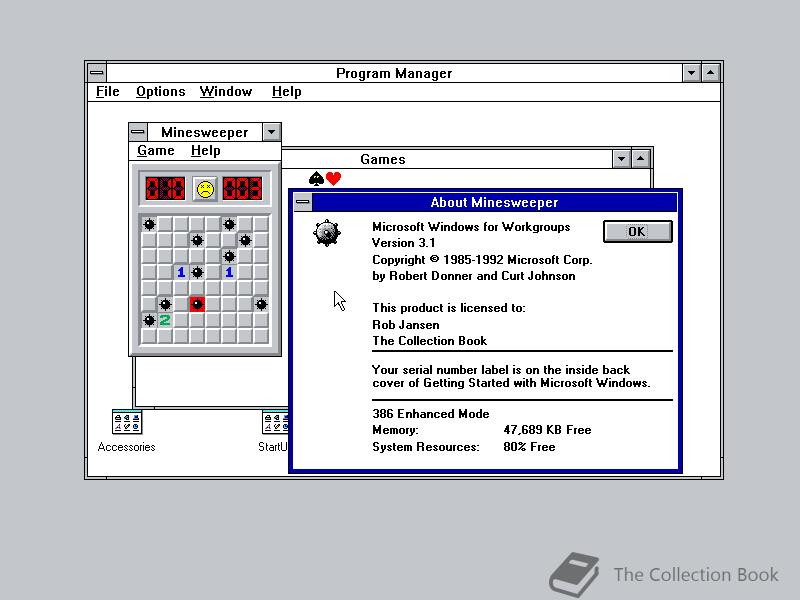800x600 pixels.
Task: Click the Program Manager title bar text
Action: click(394, 73)
